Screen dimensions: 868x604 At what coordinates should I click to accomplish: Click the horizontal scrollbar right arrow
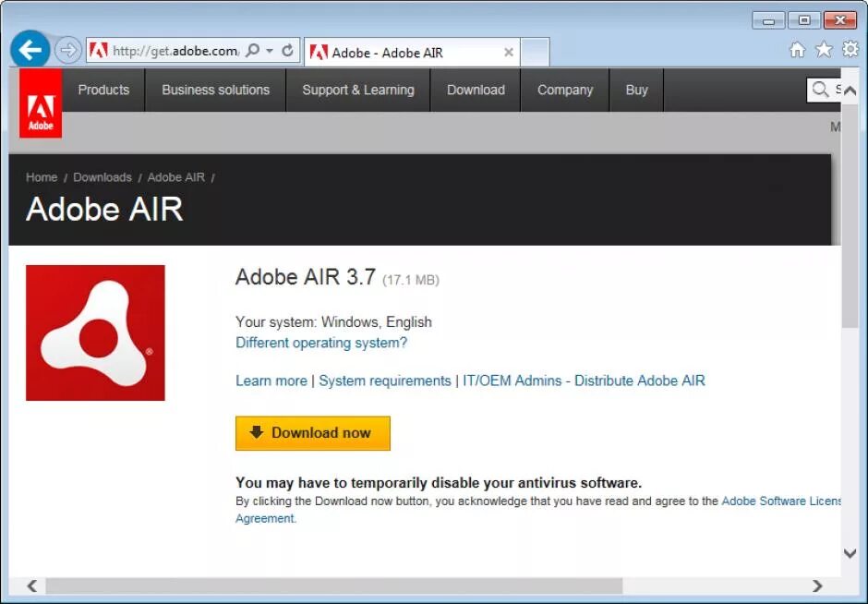pos(817,586)
